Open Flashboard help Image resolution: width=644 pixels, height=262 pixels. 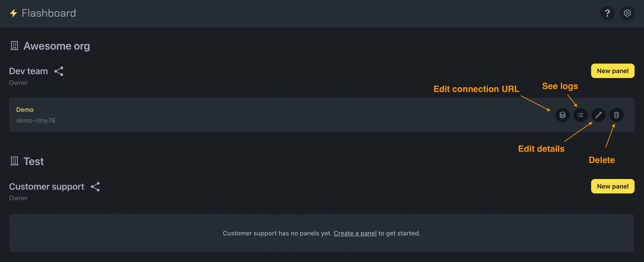pyautogui.click(x=607, y=13)
